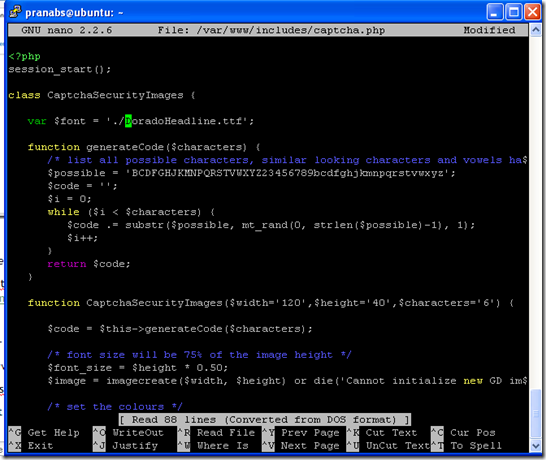Close the pranabs@ubuntu terminal window
This screenshot has width=546, height=460.
(x=533, y=12)
